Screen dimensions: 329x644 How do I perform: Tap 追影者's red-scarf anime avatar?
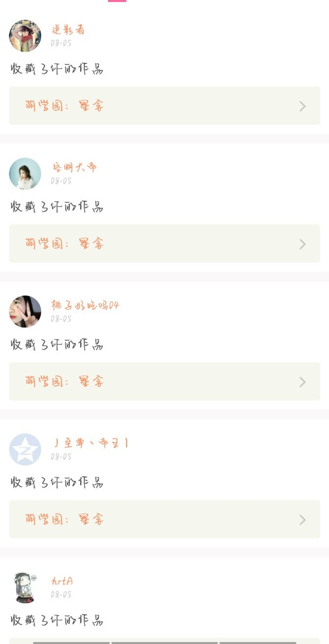pyautogui.click(x=25, y=36)
